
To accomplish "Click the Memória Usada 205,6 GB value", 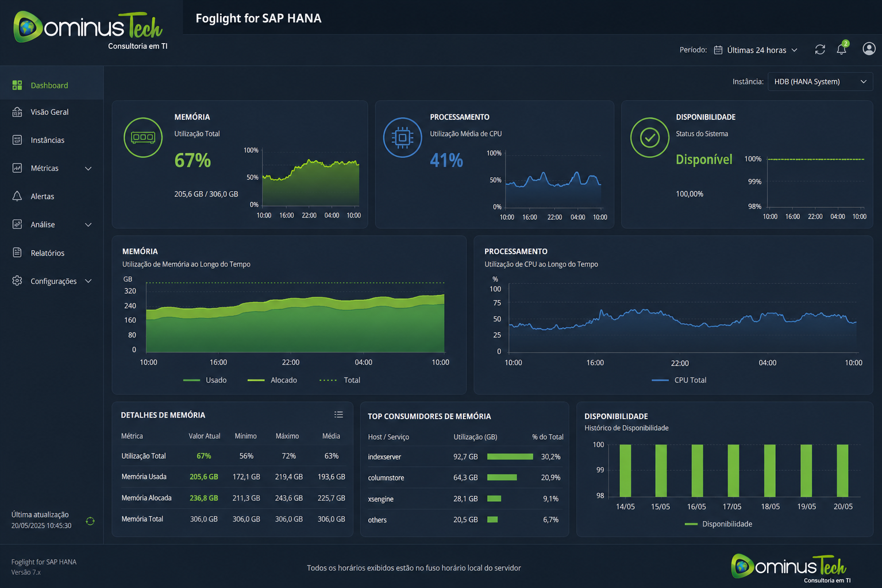I will [x=204, y=477].
